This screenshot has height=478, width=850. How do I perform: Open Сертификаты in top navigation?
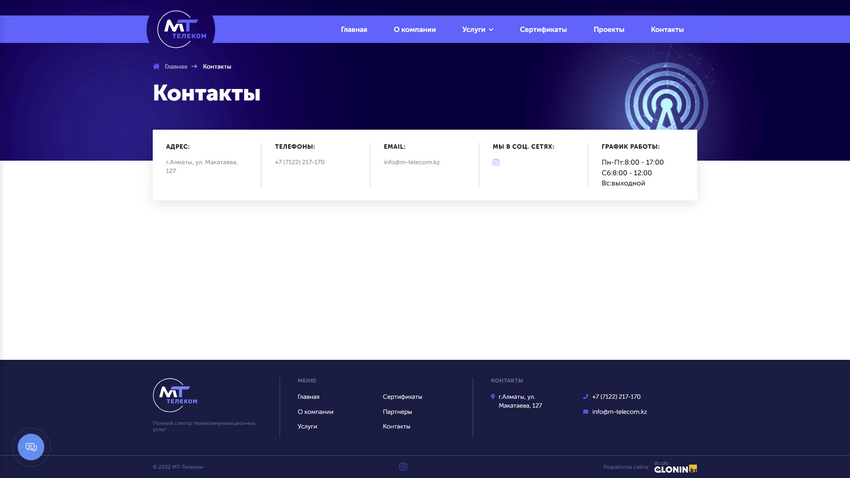coord(543,30)
